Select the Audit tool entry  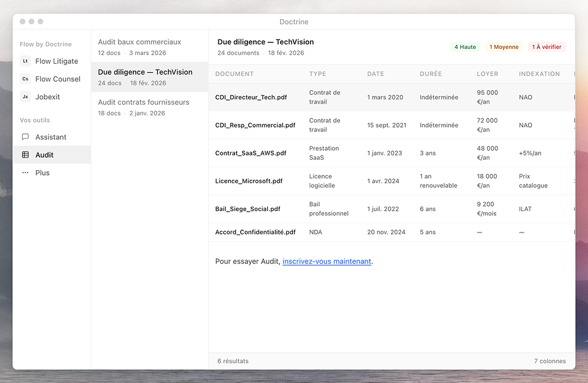52,155
